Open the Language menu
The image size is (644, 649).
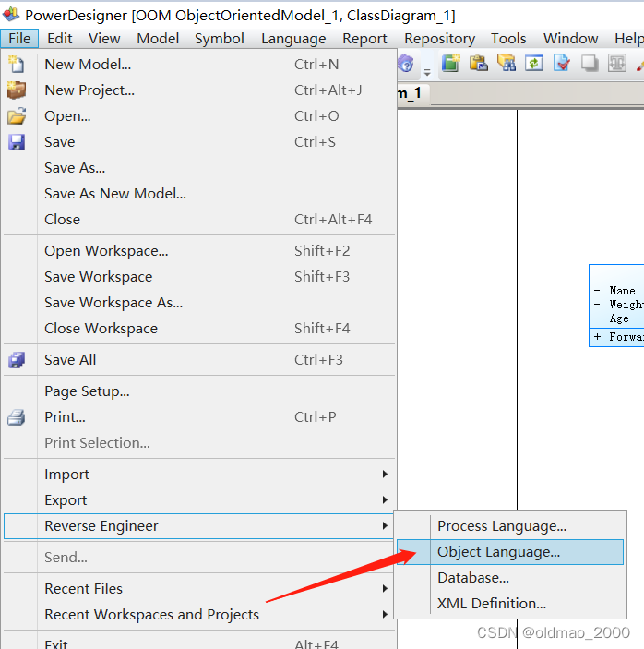tap(293, 39)
